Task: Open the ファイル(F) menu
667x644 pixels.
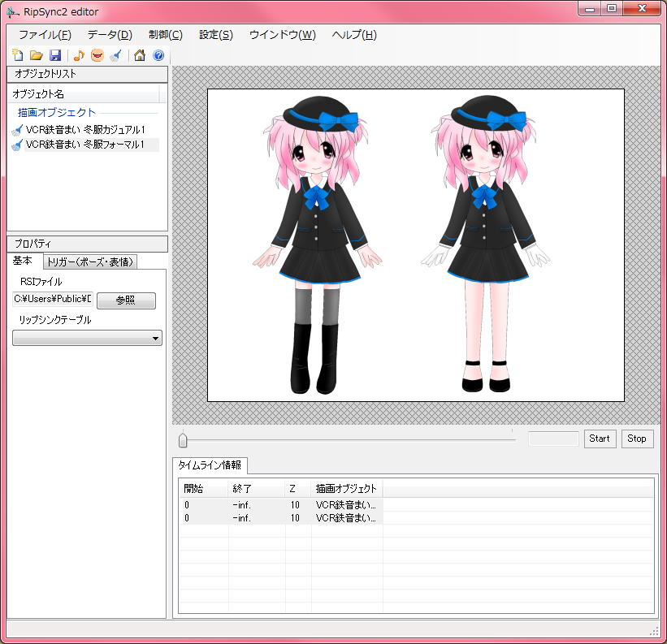Action: point(45,35)
